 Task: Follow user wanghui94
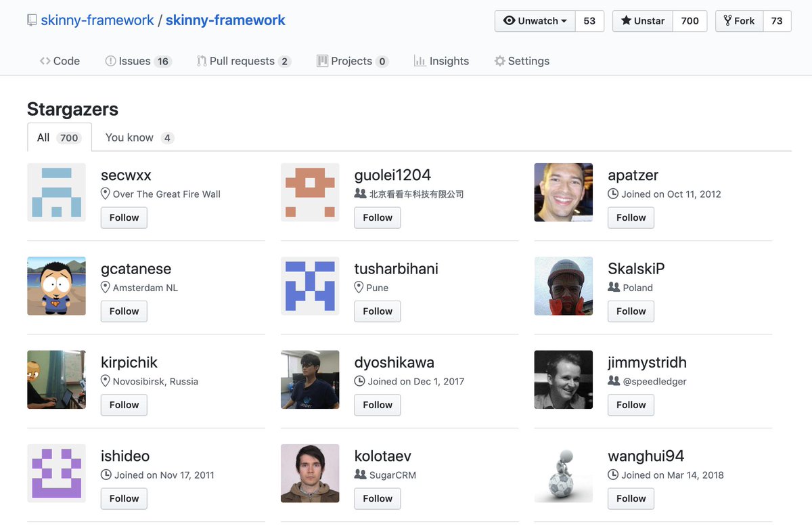tap(631, 498)
